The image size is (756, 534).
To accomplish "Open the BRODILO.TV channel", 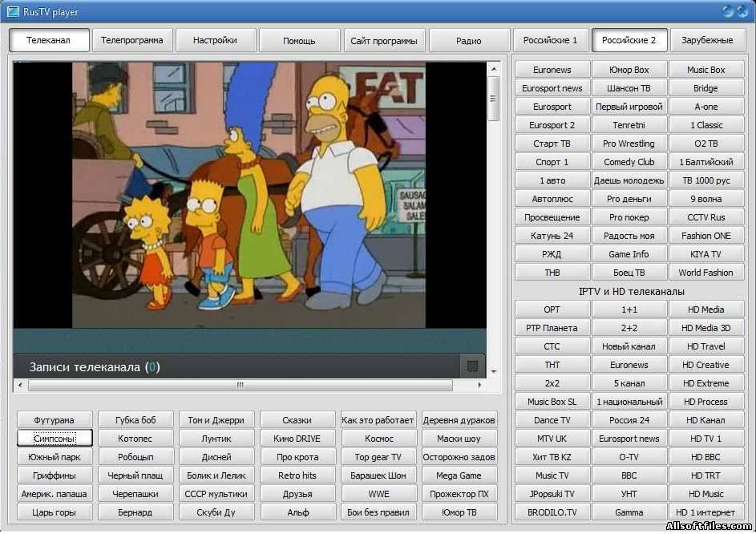I will 552,512.
